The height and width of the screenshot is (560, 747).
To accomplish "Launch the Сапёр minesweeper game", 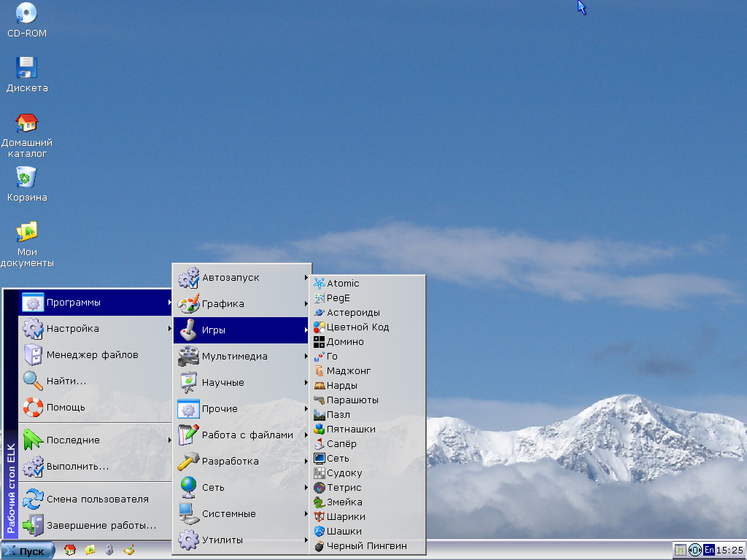I will click(x=341, y=443).
